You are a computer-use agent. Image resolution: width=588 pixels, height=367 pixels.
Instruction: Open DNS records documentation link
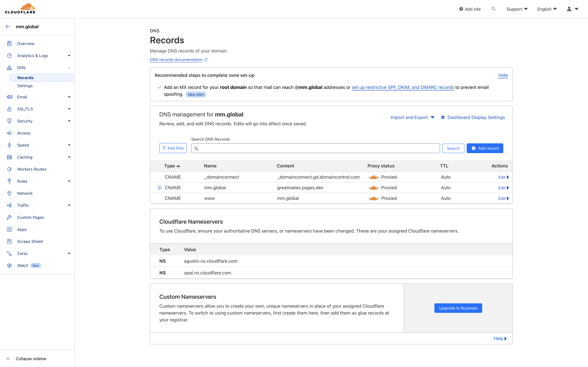coord(176,60)
